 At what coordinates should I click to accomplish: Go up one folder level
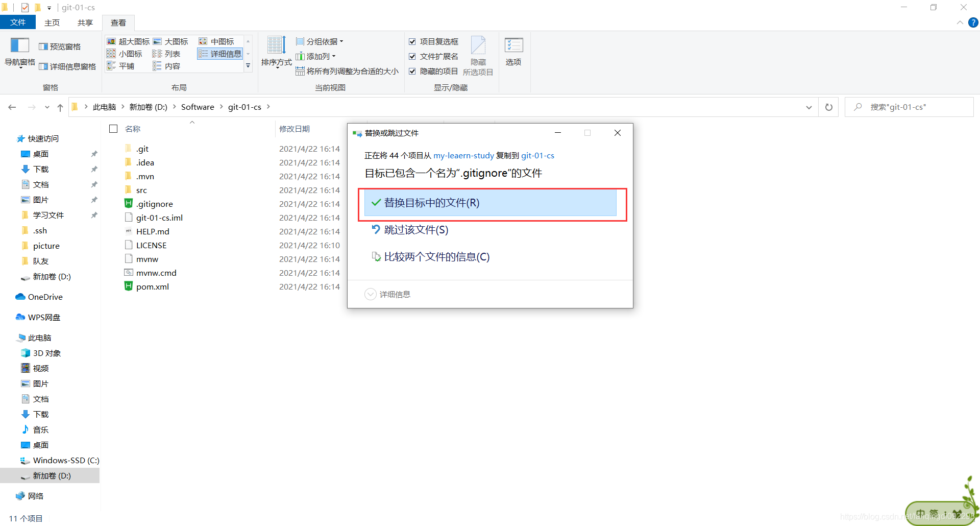pyautogui.click(x=60, y=107)
